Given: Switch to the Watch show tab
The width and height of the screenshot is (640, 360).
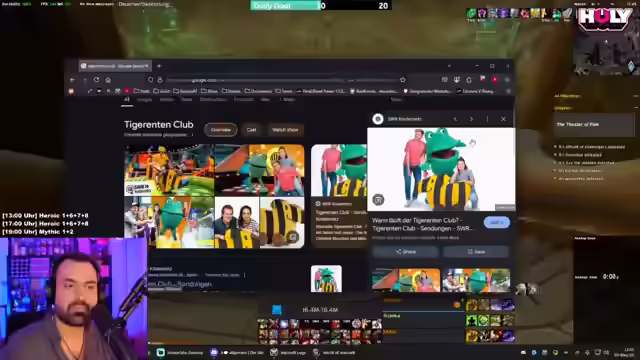Looking at the screenshot, I should coord(285,130).
